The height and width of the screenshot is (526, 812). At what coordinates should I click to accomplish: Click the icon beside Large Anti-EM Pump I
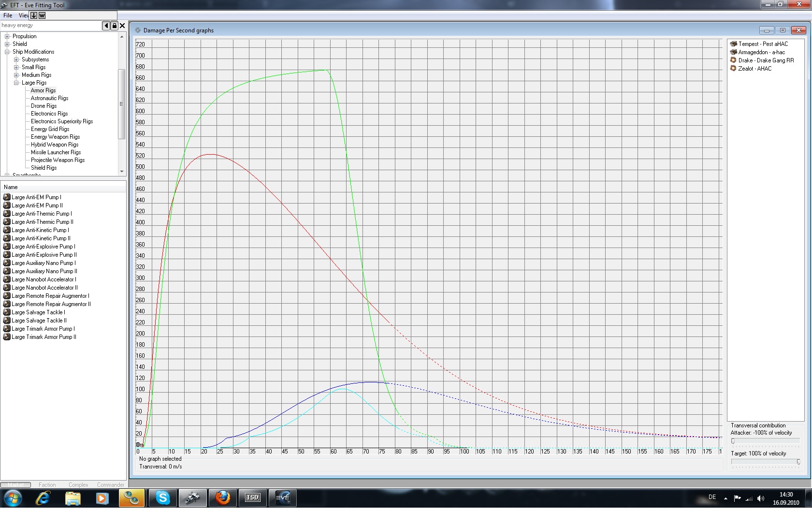click(7, 197)
